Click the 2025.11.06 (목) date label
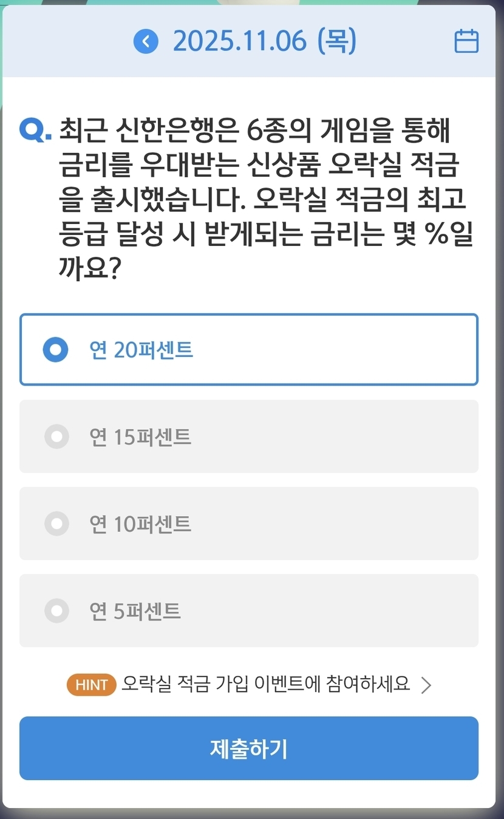Viewport: 504px width, 819px height. pos(264,42)
